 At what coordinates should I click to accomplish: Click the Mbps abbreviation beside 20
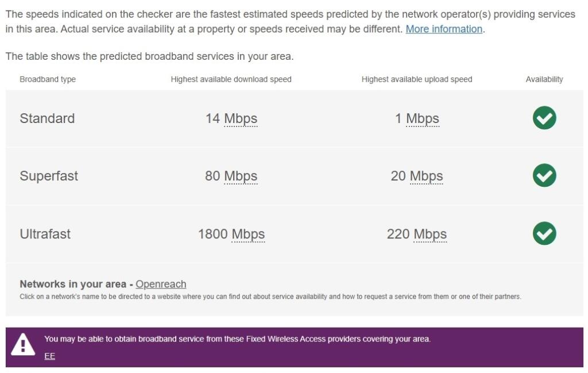(x=426, y=176)
